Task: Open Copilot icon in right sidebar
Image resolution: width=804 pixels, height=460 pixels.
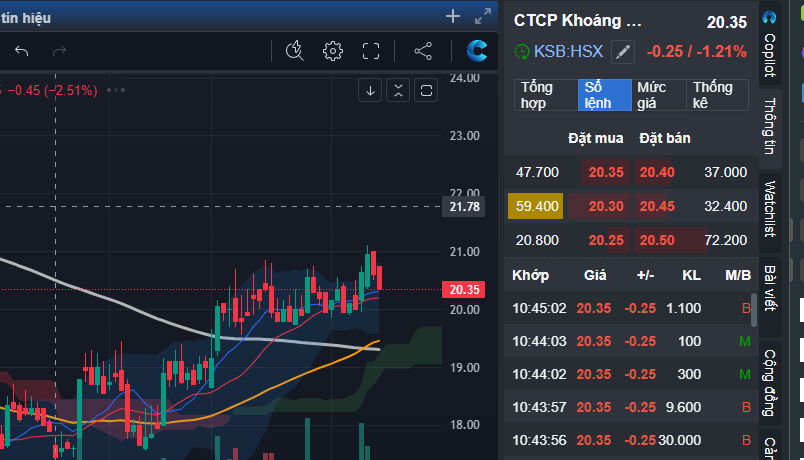Action: [769, 17]
